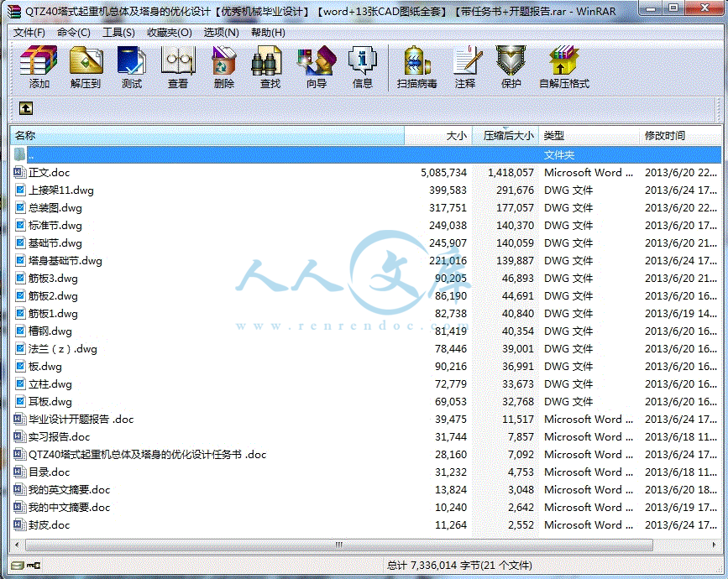Click the Word icon of 封皮.doc
Screen dimensions: 728x579
(x=19, y=525)
